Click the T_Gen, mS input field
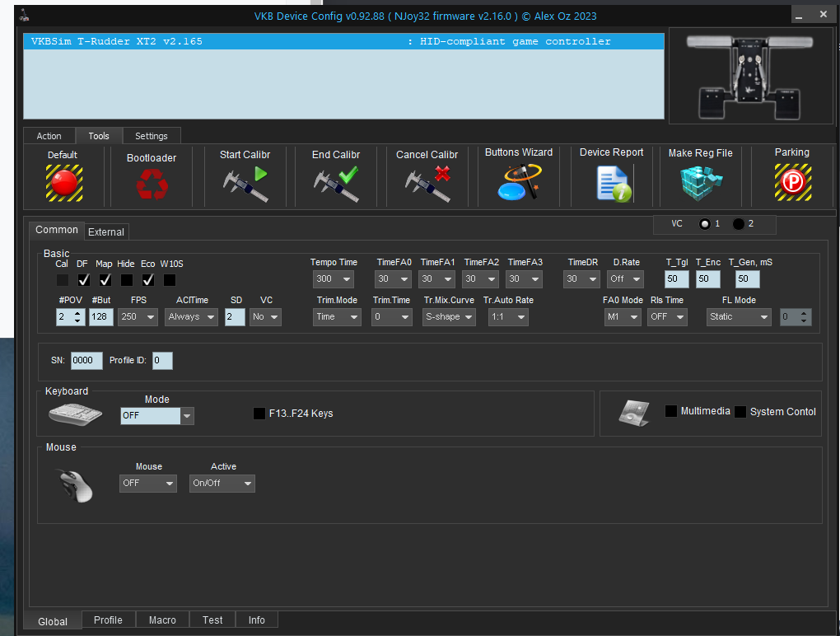The image size is (840, 636). tap(748, 279)
